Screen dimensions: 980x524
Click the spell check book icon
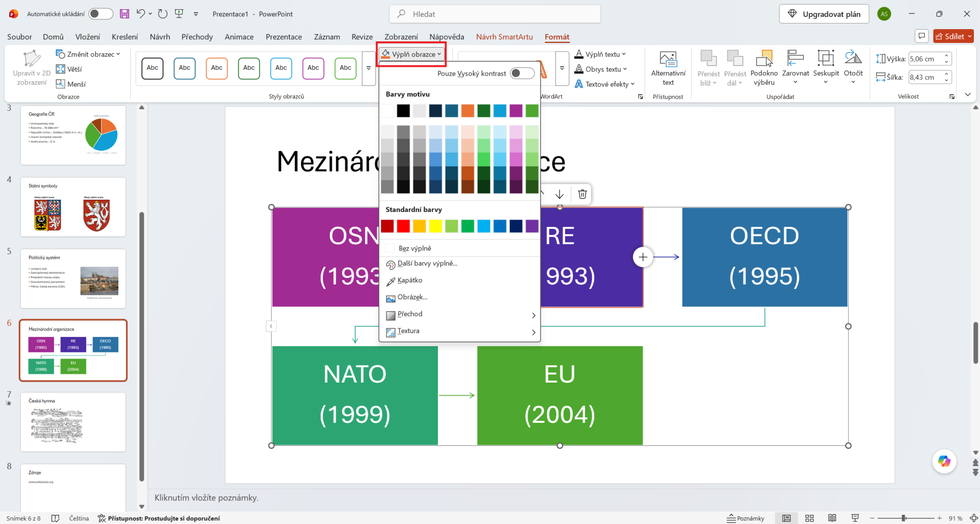pyautogui.click(x=56, y=518)
